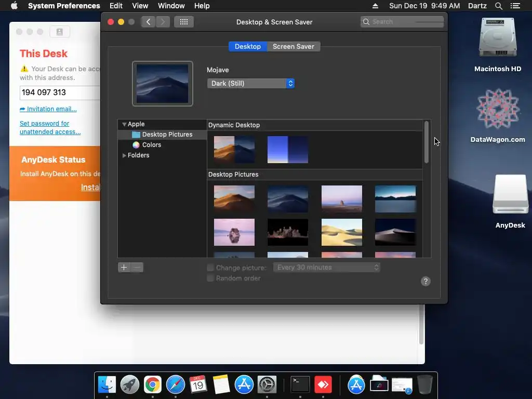Open AnyDesk red icon in Dock
The image size is (532, 399).
pos(323,384)
